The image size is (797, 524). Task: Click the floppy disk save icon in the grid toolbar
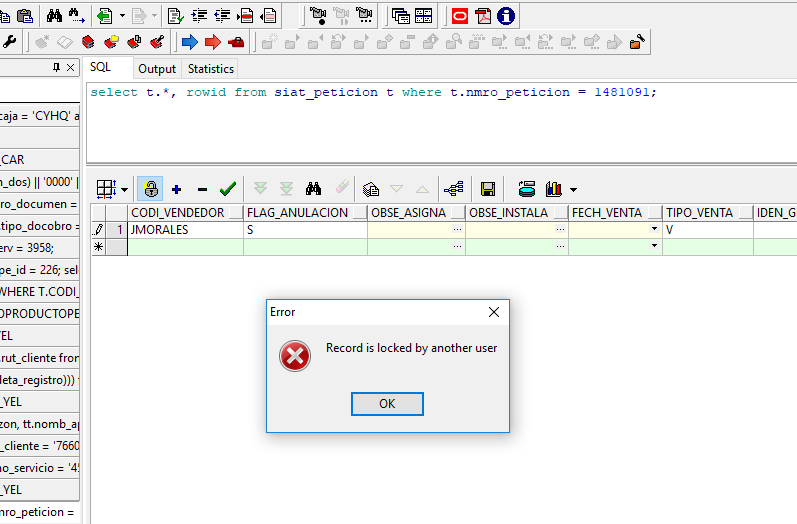pyautogui.click(x=488, y=188)
